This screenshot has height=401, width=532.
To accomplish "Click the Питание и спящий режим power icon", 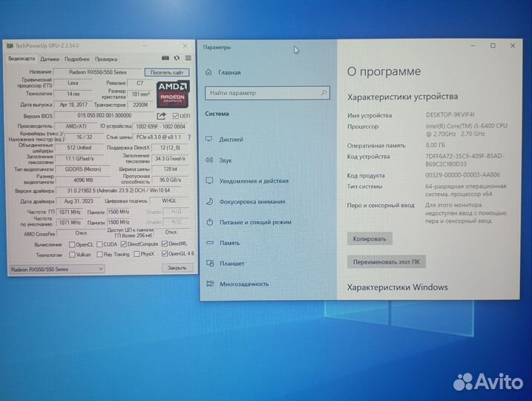I will point(210,222).
